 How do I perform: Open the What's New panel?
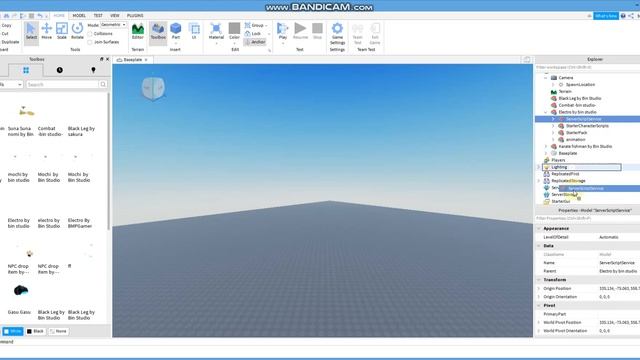pos(606,16)
